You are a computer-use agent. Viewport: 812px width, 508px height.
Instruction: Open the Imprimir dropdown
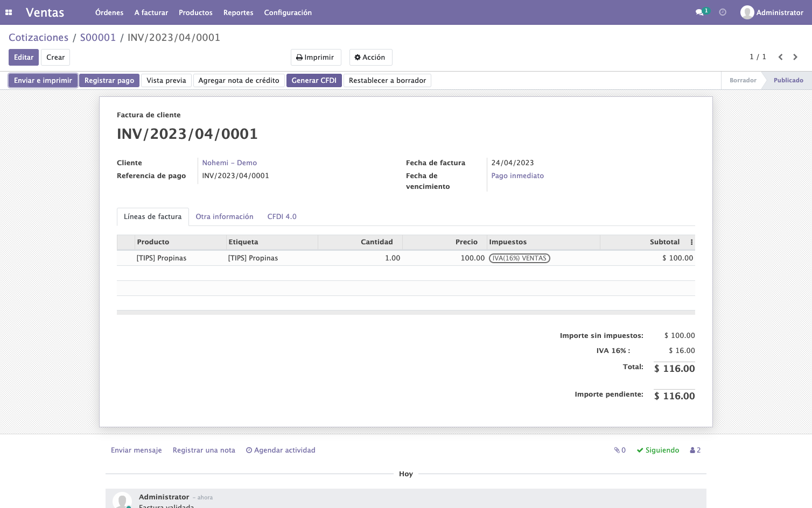click(316, 58)
